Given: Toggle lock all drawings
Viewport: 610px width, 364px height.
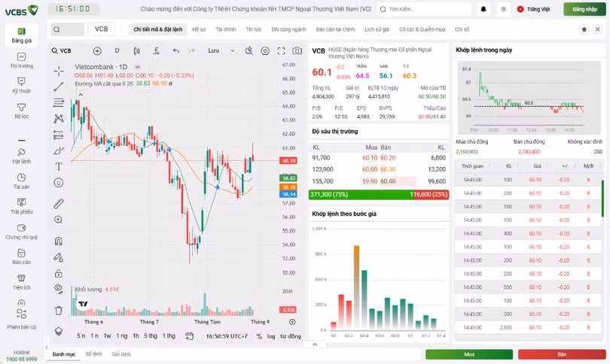Looking at the screenshot, I should [59, 274].
